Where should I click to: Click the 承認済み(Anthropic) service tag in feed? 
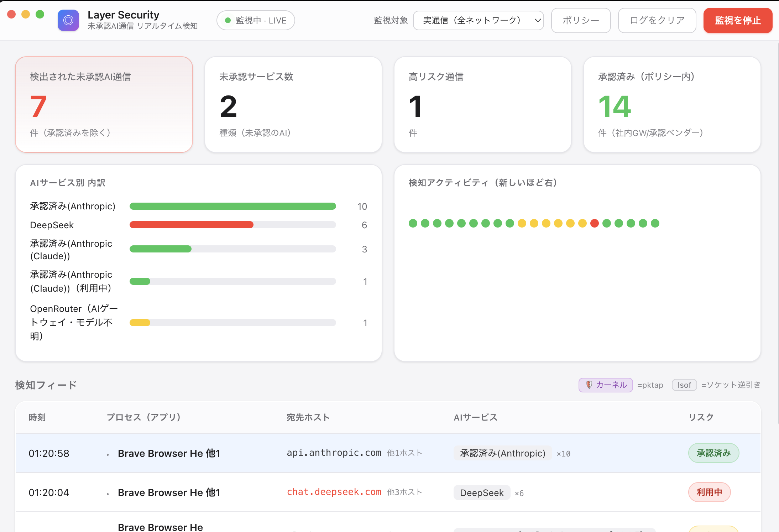[x=502, y=453]
